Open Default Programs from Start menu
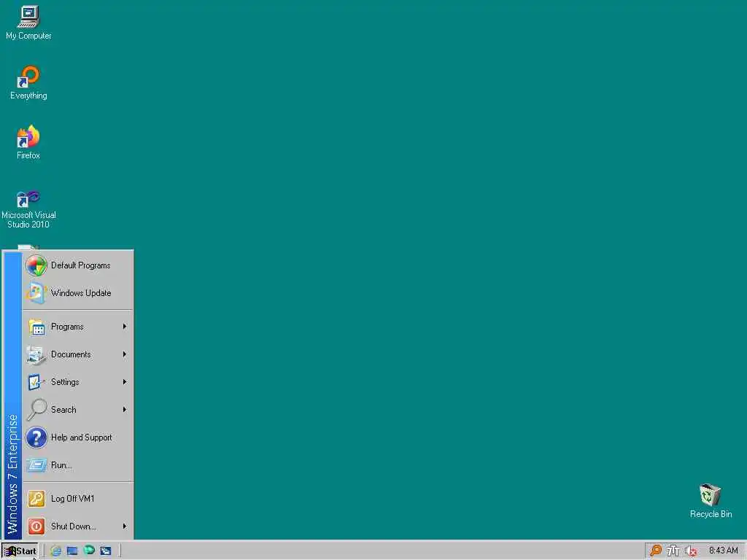Screen dimensions: 747x560 [x=78, y=265]
